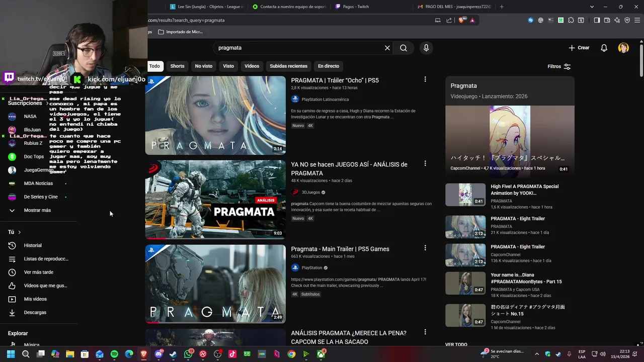
Task: Open PRAGMATA Tráiler Ocho PS5 video title
Action: tap(335, 80)
